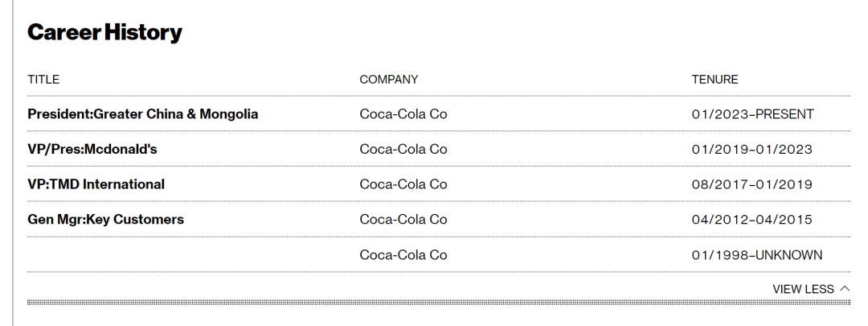Viewport: 868px width, 326px height.
Task: Collapse the list with View Less
Action: (x=804, y=289)
